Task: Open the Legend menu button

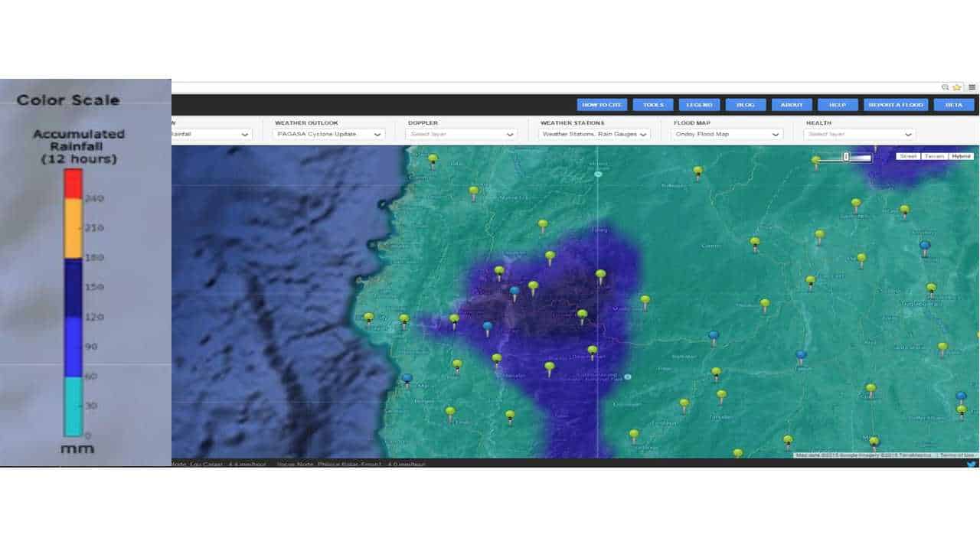Action: point(699,105)
